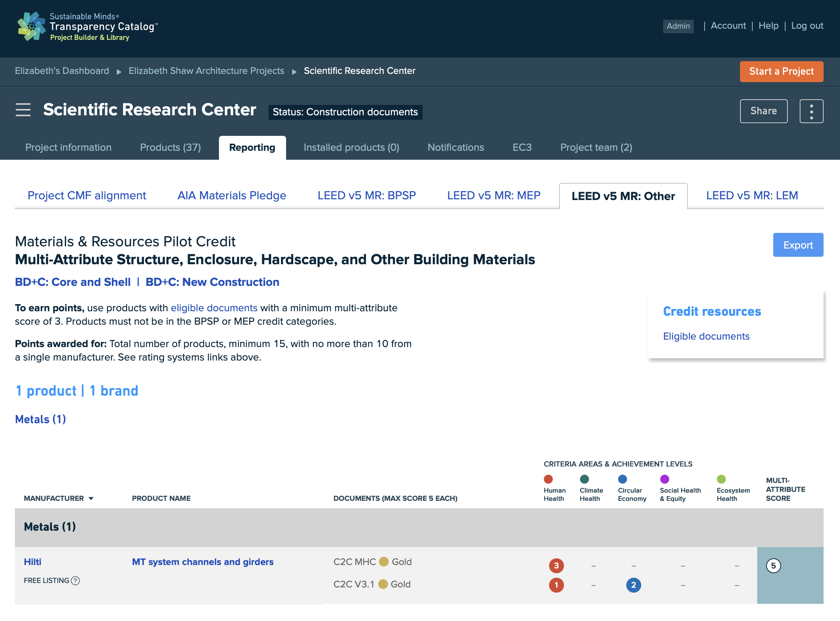
Task: Sort by the Manufacturer column dropdown arrow
Action: (x=91, y=499)
